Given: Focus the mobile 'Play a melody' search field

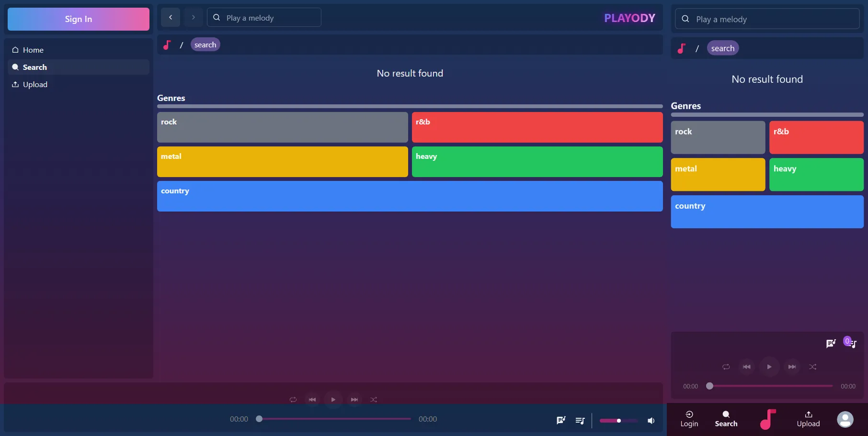Looking at the screenshot, I should click(x=767, y=19).
